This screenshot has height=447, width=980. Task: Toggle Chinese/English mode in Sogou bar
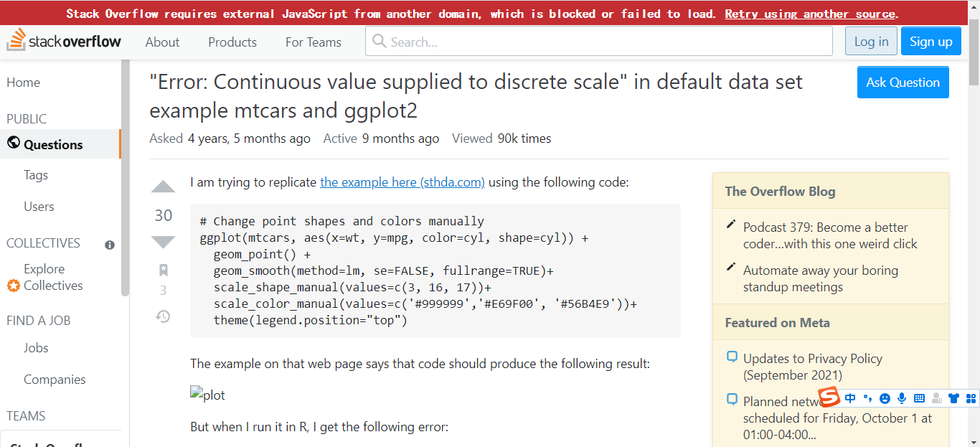click(850, 398)
